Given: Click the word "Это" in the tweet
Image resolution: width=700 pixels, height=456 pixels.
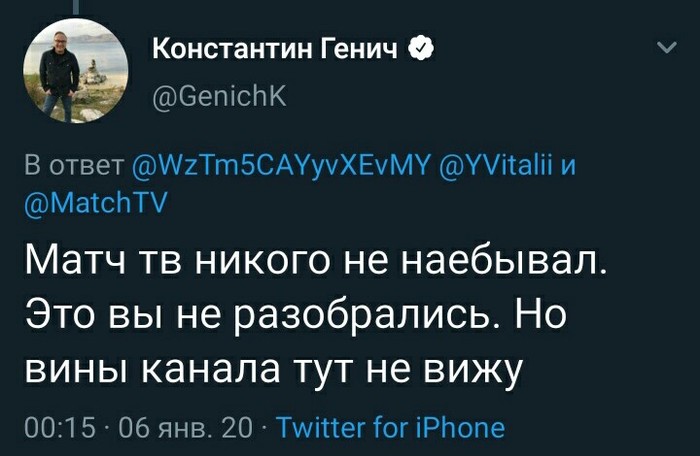Looking at the screenshot, I should click(58, 317).
